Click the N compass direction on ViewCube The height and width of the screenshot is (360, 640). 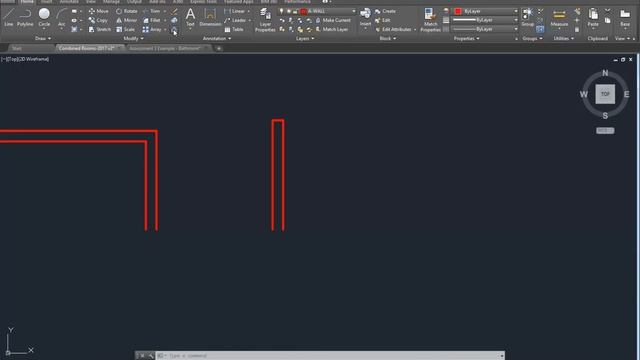pos(605,73)
